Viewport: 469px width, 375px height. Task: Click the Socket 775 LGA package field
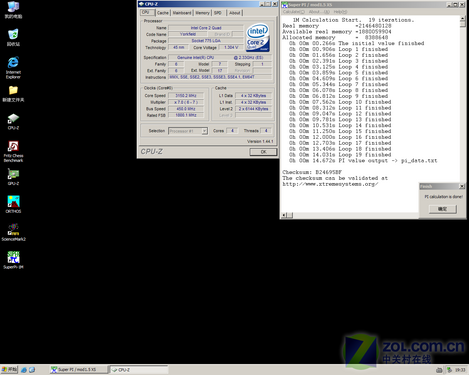click(206, 41)
